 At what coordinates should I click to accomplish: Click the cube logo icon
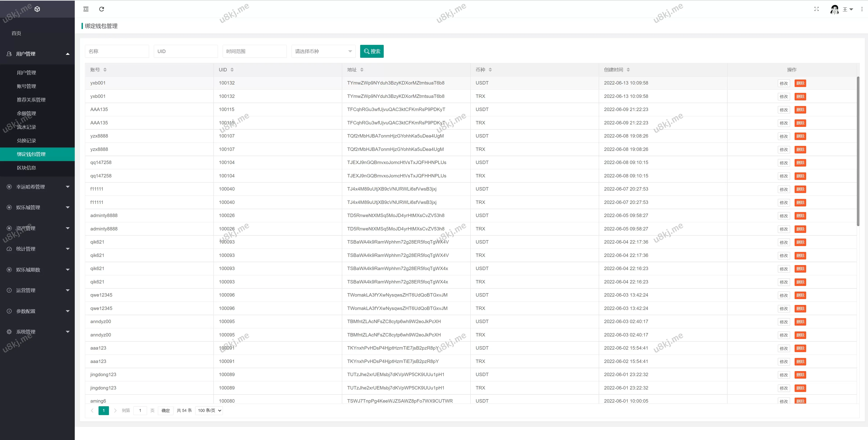click(37, 9)
